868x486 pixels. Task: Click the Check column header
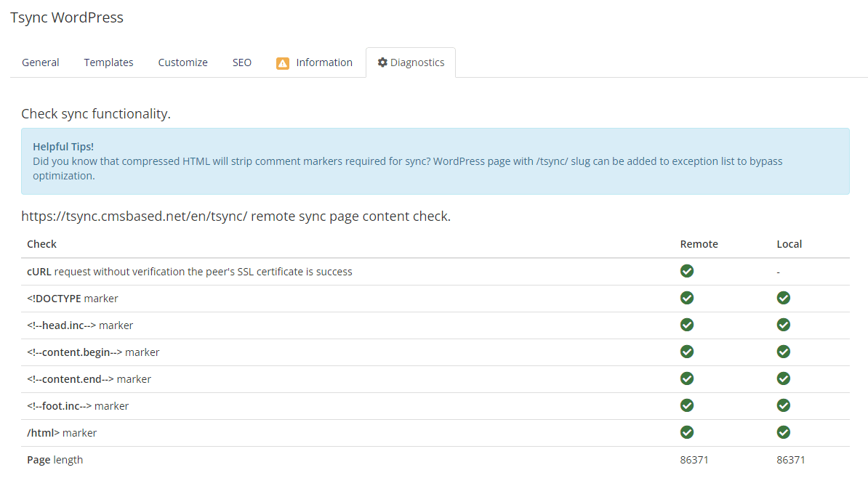41,244
